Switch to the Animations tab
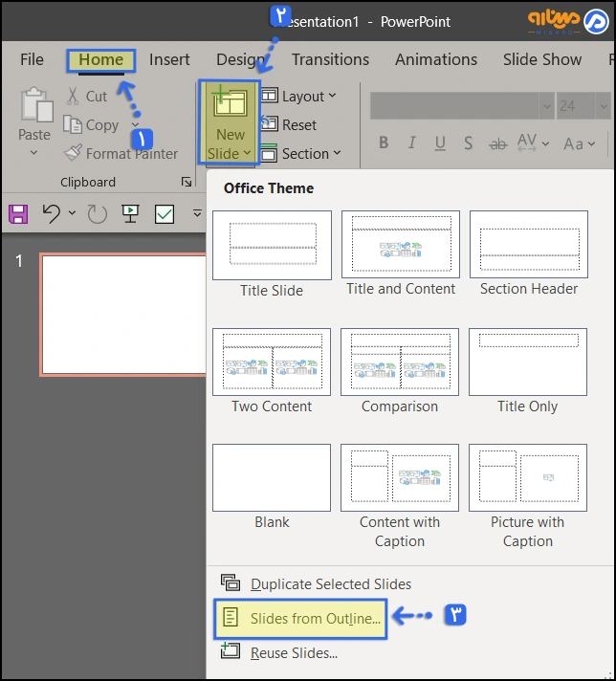The width and height of the screenshot is (616, 681). [436, 59]
